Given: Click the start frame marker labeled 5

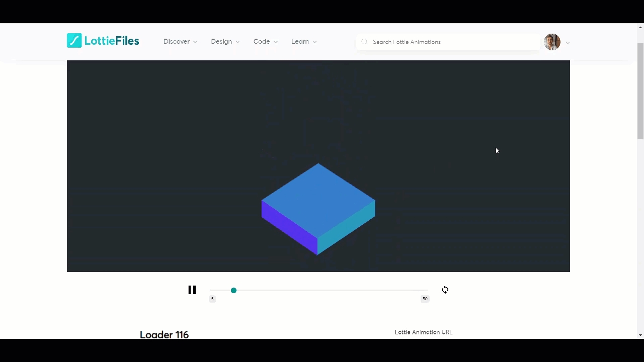Looking at the screenshot, I should pos(212,299).
